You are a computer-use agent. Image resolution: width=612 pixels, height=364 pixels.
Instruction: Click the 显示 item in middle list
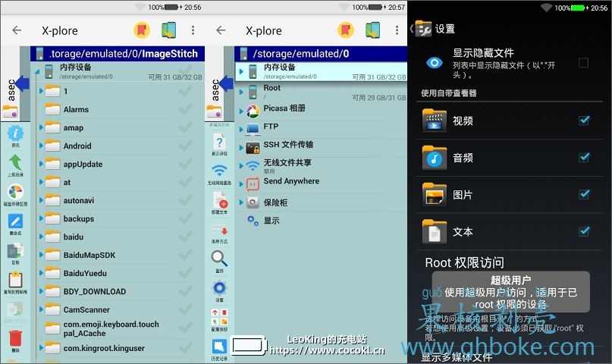pyautogui.click(x=271, y=221)
